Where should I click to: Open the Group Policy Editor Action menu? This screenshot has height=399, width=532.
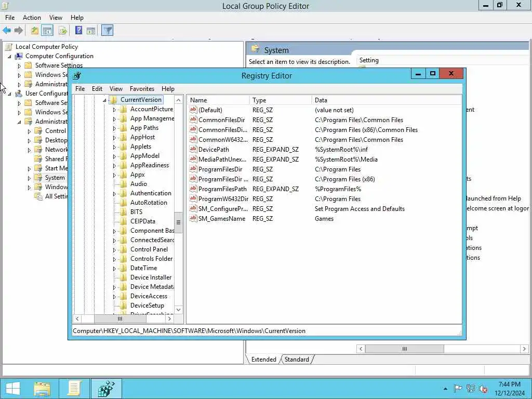tap(32, 18)
